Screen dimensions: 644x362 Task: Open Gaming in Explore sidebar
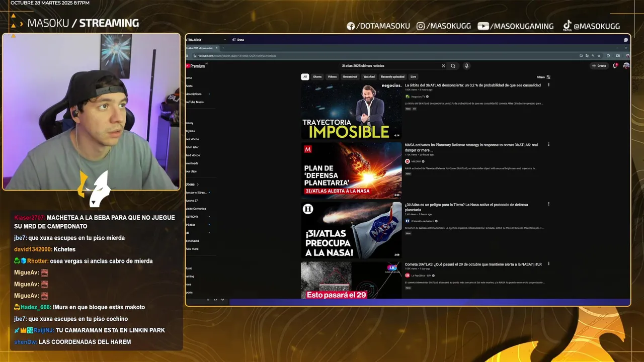tap(190, 276)
